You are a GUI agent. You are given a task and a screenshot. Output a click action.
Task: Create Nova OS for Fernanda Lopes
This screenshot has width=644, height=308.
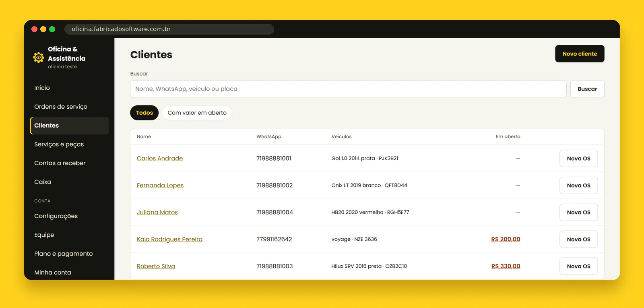tap(578, 185)
